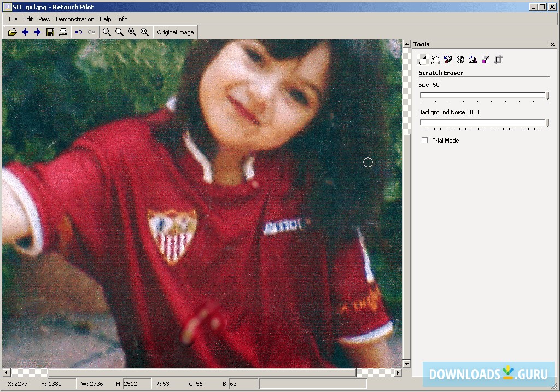
Task: Open the Demonstration menu
Action: (x=75, y=19)
